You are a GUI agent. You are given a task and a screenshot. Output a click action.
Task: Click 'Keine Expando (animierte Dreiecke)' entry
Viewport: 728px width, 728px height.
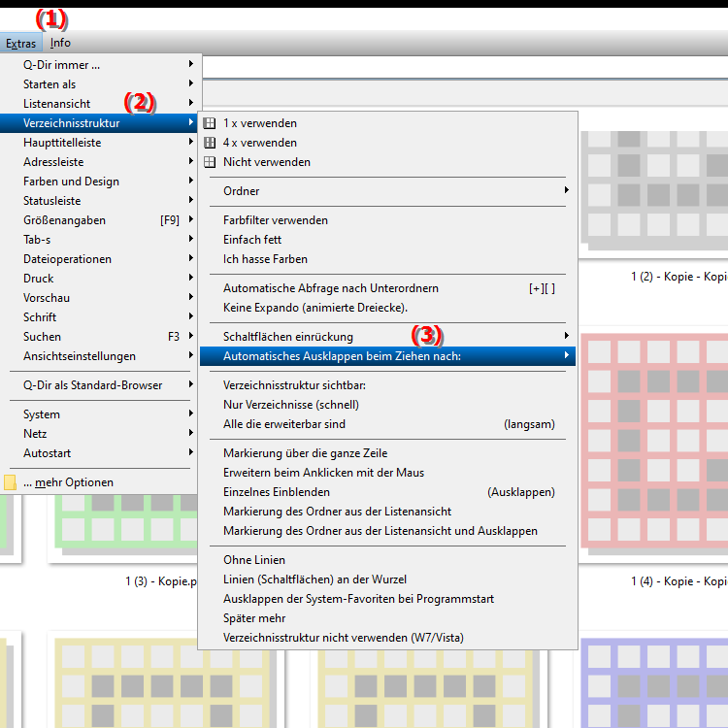[x=314, y=308]
